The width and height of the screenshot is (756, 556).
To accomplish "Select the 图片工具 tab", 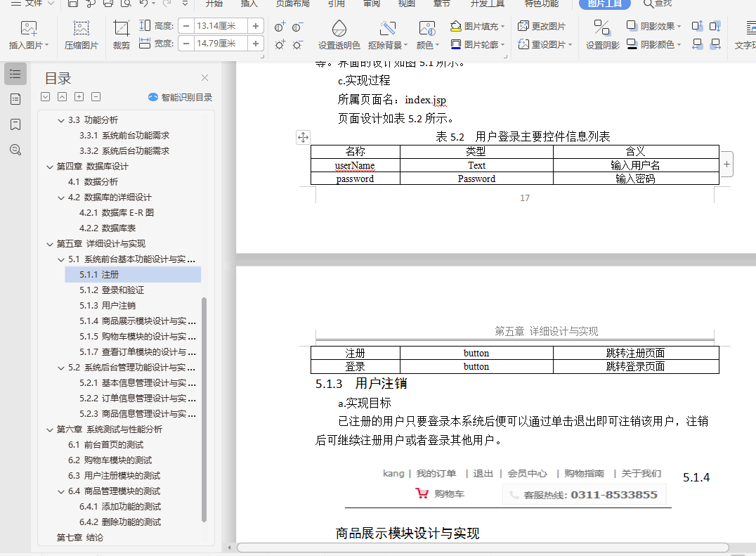I will point(605,4).
